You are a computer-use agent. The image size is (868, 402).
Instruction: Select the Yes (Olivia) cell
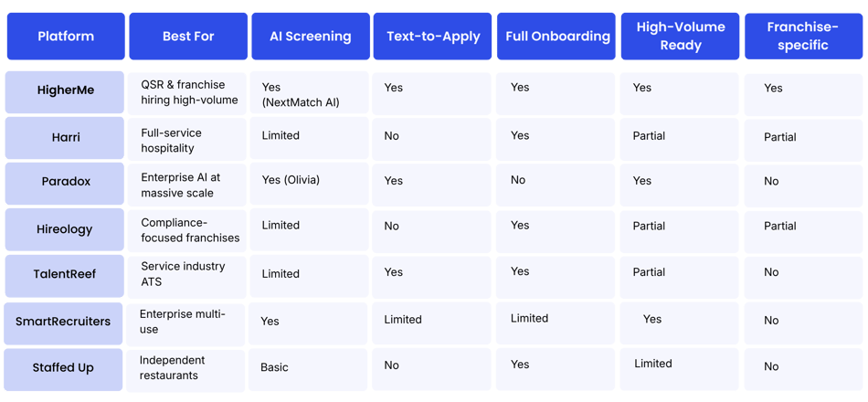(309, 184)
